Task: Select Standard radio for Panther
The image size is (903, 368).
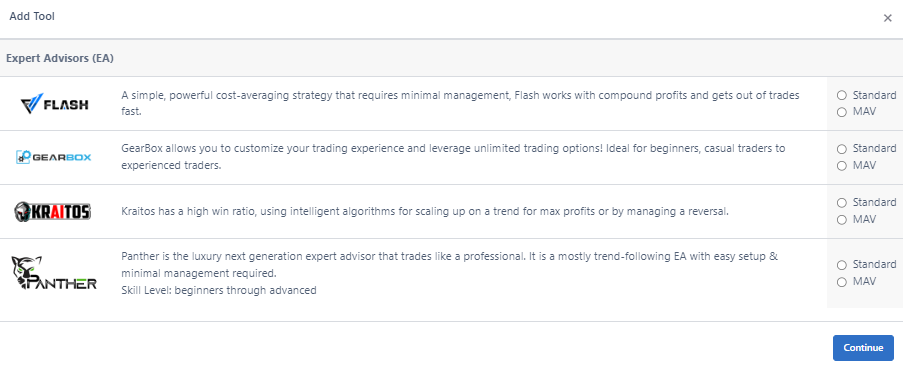Action: point(842,265)
